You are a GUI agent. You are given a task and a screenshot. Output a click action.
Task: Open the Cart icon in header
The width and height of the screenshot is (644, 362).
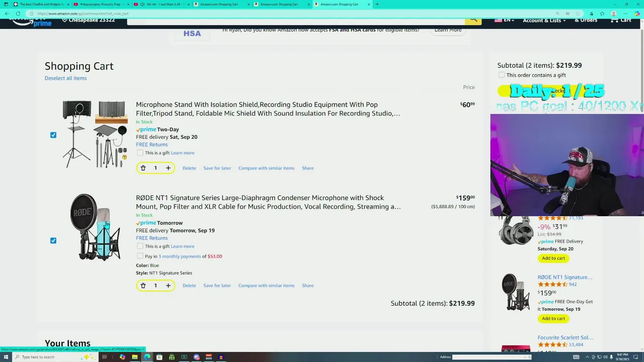coord(620,20)
